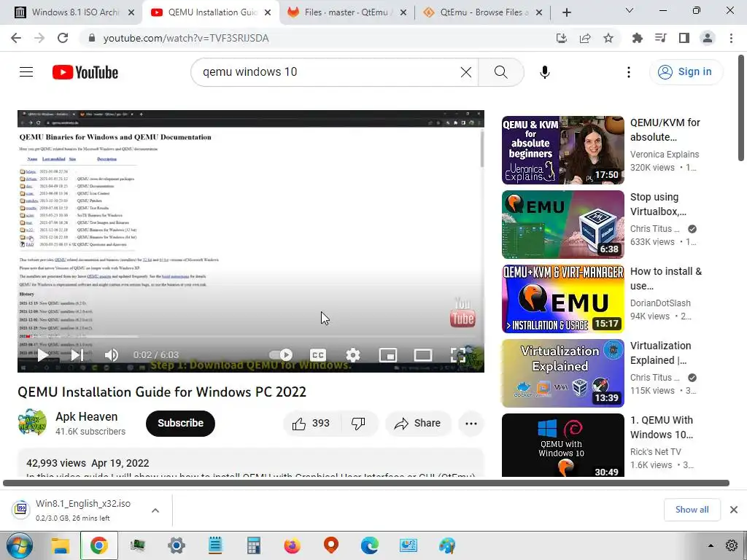Share this page from address bar
This screenshot has height=560, width=747.
pyautogui.click(x=585, y=38)
